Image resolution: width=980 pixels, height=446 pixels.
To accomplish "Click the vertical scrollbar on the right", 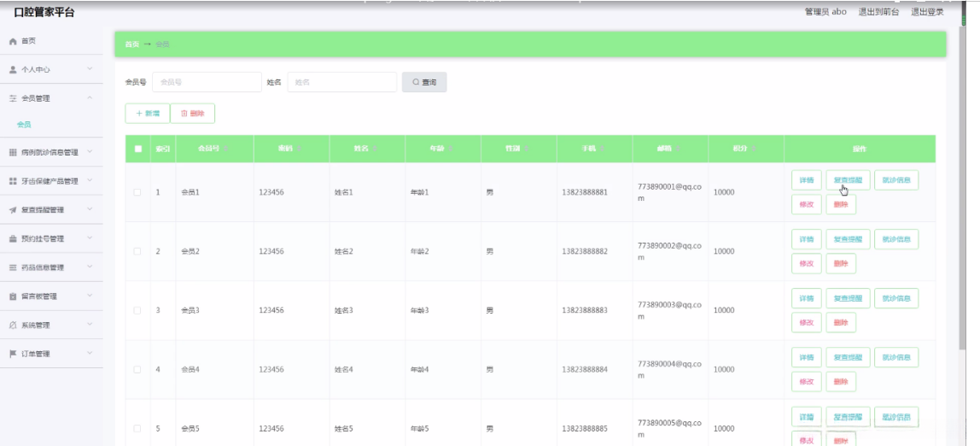I will 963,188.
